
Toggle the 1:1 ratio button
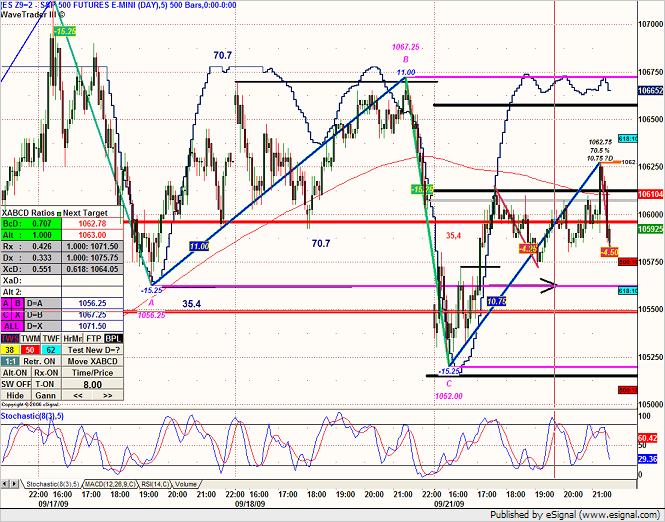coord(10,361)
